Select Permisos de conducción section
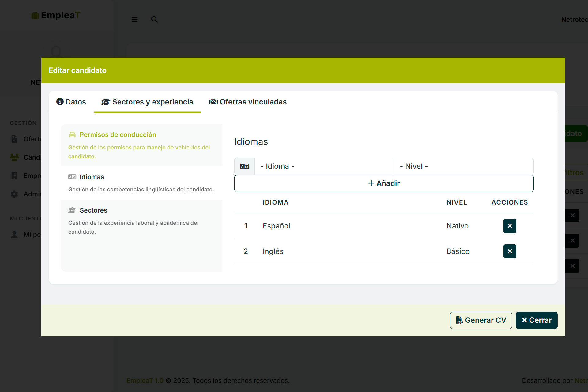This screenshot has width=588, height=392. [141, 145]
